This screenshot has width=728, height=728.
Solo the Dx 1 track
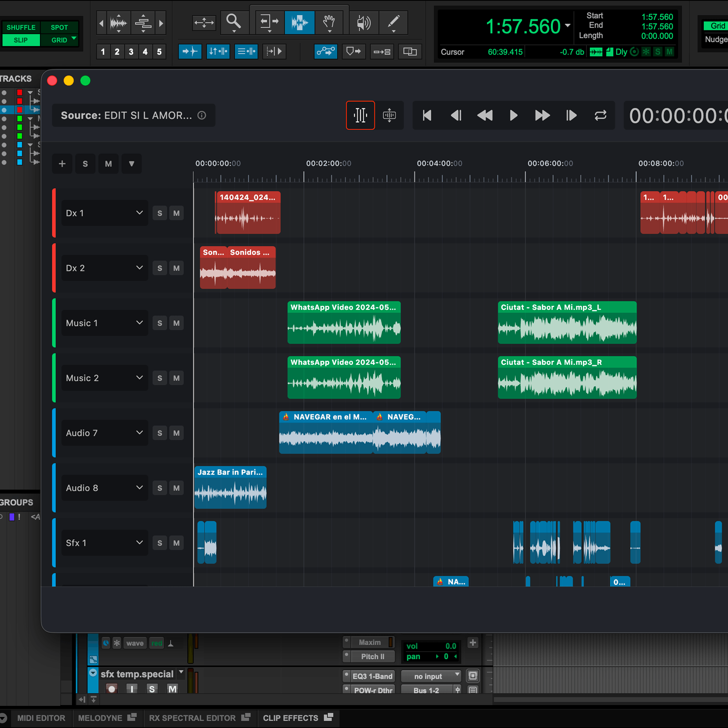[x=159, y=213]
